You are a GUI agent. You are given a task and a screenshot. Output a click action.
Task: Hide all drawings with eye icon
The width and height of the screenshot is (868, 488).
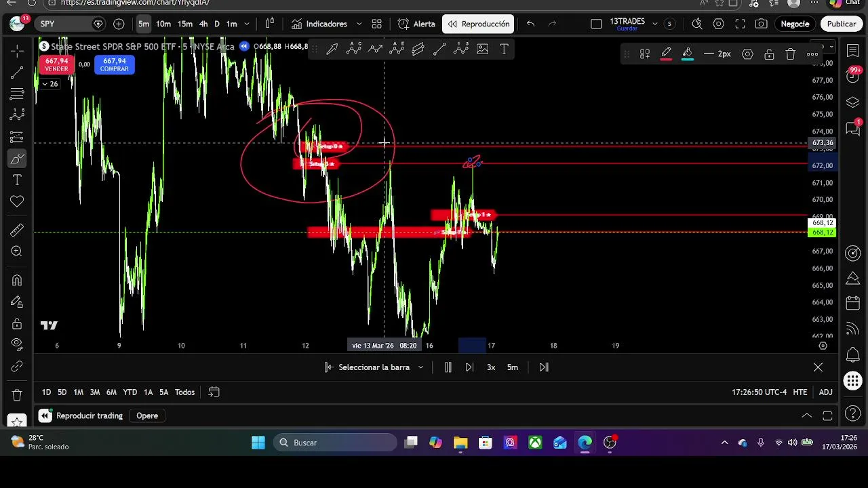tap(17, 344)
